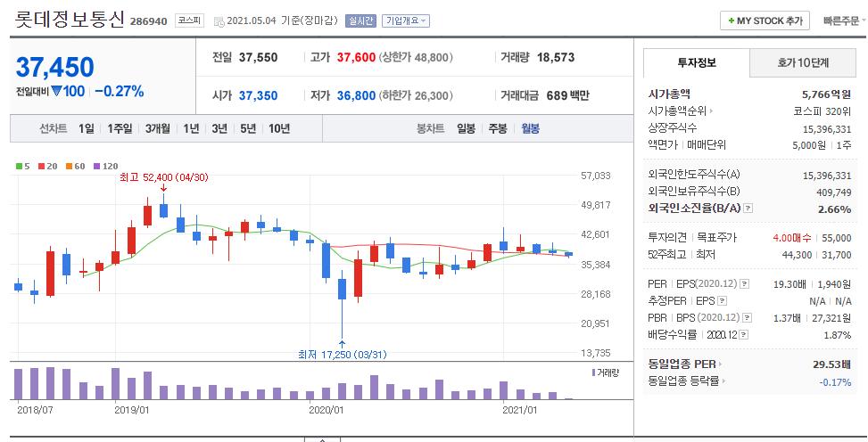This screenshot has height=442, width=868.
Task: Toggle the 실시간 badge
Action: 361,20
